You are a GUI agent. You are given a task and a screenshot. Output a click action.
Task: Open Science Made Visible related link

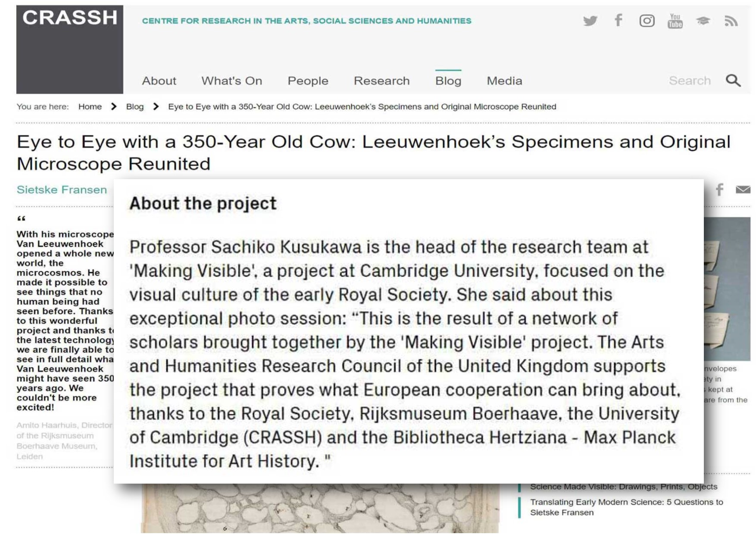coord(624,487)
